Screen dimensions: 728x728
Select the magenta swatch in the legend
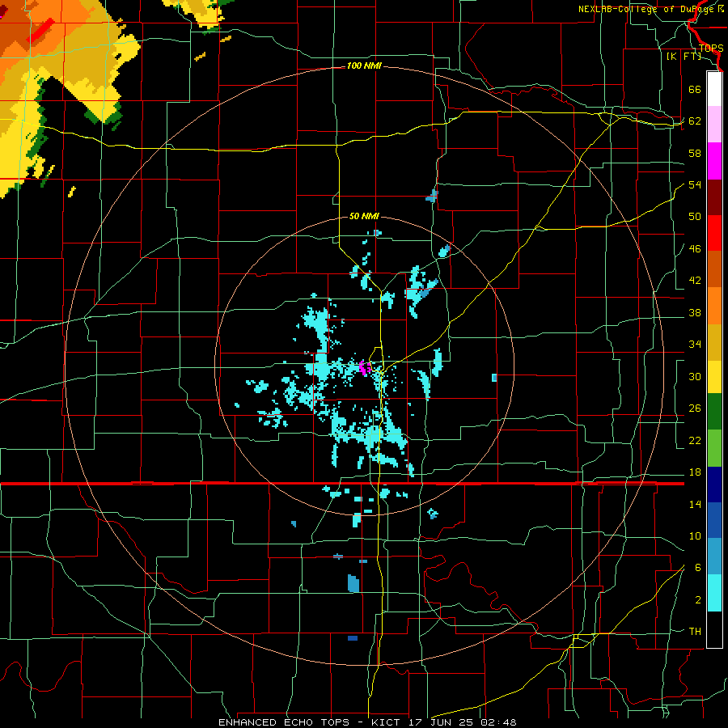[x=714, y=161]
